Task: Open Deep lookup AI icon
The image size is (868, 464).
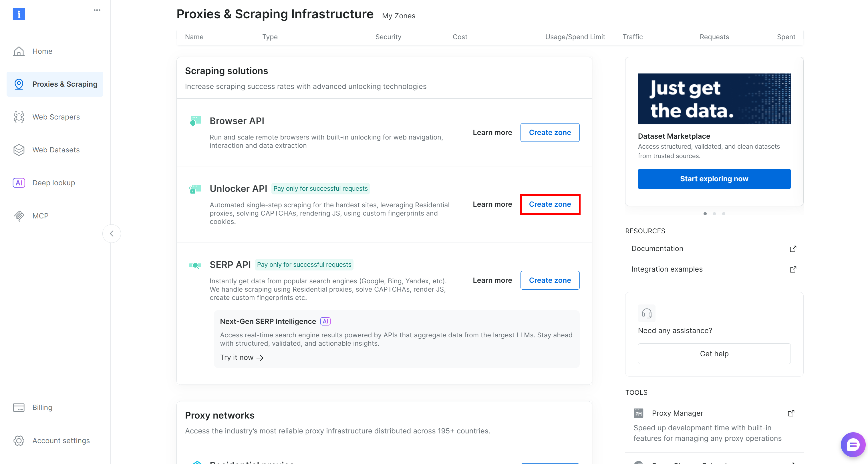Action: click(x=19, y=183)
